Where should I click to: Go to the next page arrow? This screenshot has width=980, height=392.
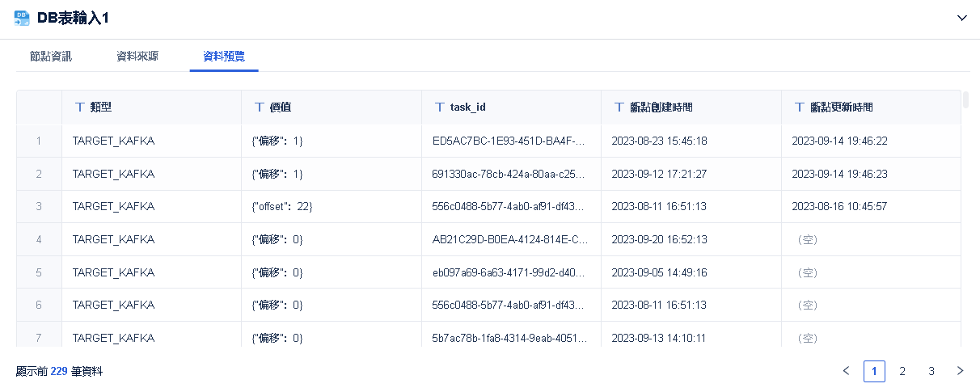(960, 371)
